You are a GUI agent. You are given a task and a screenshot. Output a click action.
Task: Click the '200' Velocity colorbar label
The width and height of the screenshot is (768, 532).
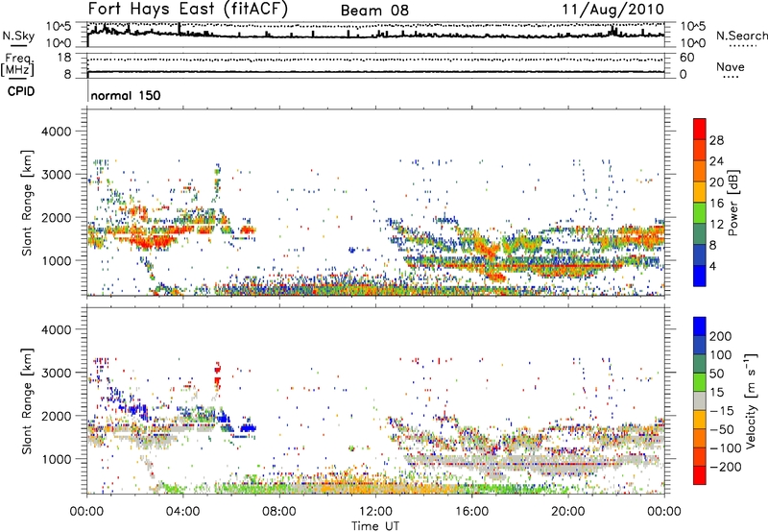click(x=721, y=336)
